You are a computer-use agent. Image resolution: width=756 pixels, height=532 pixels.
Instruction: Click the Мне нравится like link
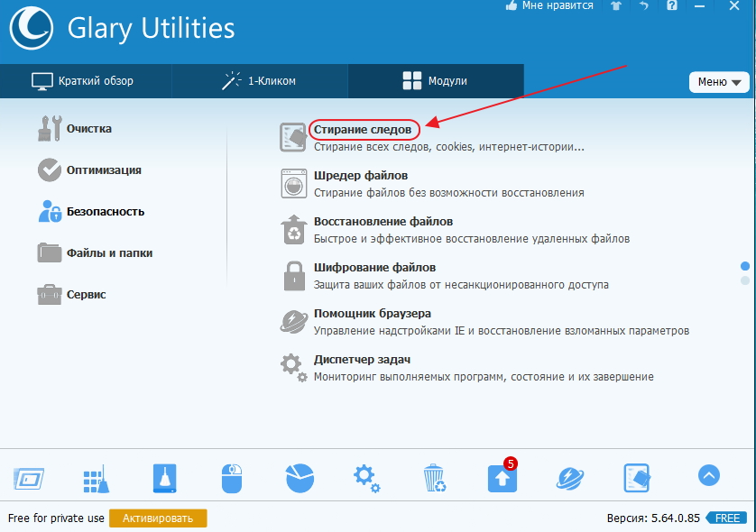click(x=549, y=5)
